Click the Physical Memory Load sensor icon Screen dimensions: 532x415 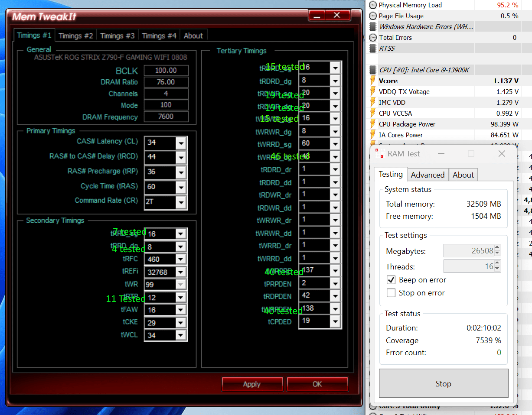point(373,5)
